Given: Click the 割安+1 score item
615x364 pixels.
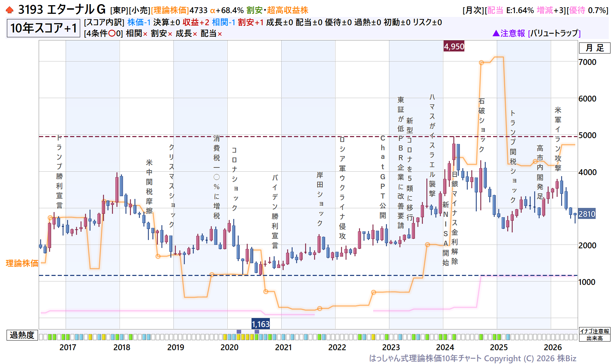Looking at the screenshot, I should pos(251,22).
